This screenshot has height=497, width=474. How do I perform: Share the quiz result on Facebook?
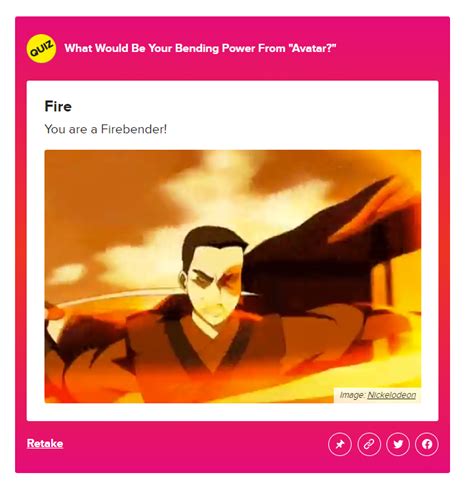click(x=427, y=444)
